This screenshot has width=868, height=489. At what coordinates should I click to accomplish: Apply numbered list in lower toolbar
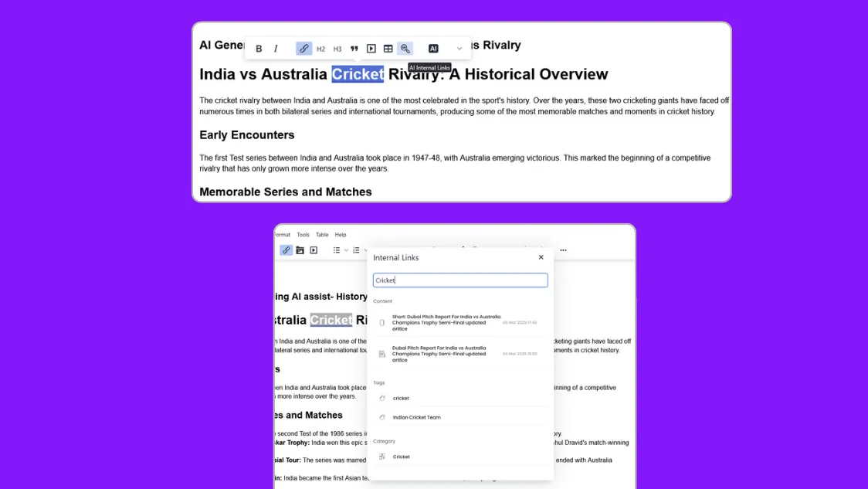pos(356,250)
